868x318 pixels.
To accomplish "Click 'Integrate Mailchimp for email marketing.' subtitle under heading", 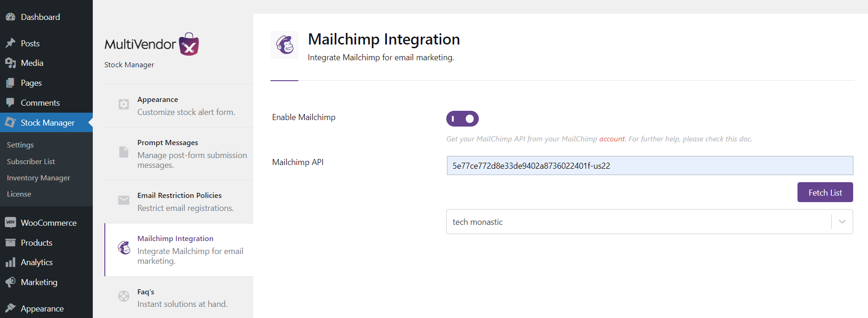I will pyautogui.click(x=381, y=57).
